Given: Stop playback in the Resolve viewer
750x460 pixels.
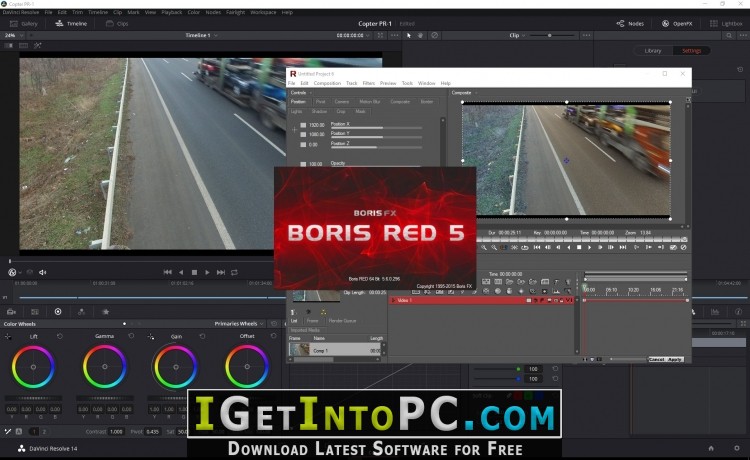Looking at the screenshot, I should 194,272.
